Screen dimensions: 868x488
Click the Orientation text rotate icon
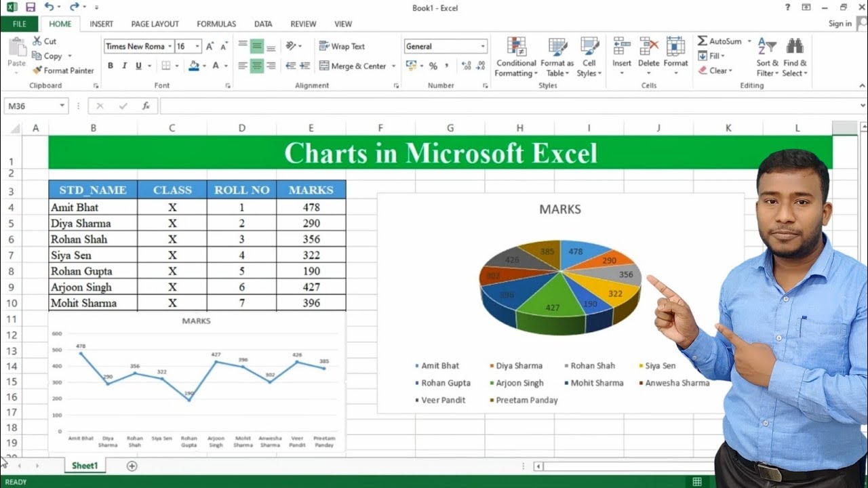point(291,46)
